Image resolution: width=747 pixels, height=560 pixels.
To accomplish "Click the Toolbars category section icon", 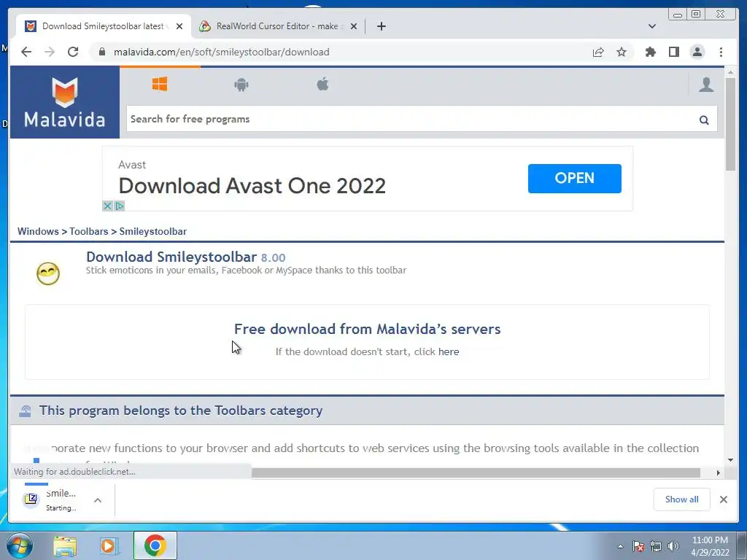I will [x=26, y=411].
